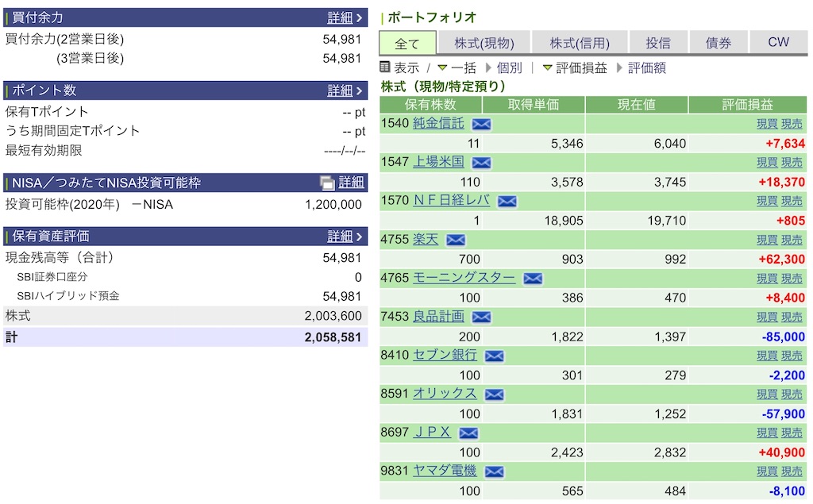This screenshot has height=504, width=813.
Task: Click the -85,000 loss for 良品計画
Action: (784, 337)
